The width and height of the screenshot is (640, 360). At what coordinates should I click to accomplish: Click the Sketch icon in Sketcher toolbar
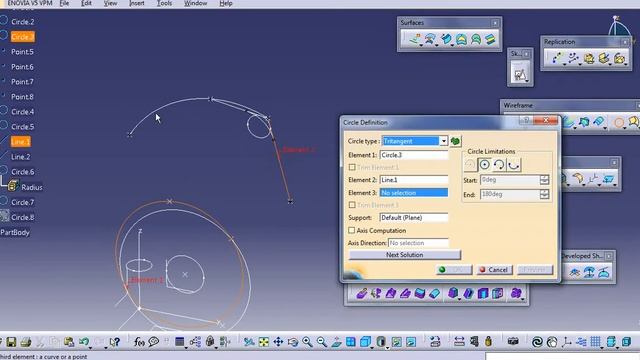(x=520, y=74)
